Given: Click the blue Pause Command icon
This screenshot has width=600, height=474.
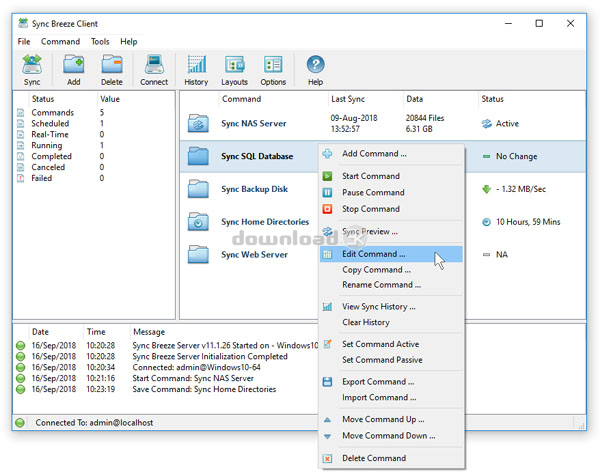Looking at the screenshot, I should 327,192.
